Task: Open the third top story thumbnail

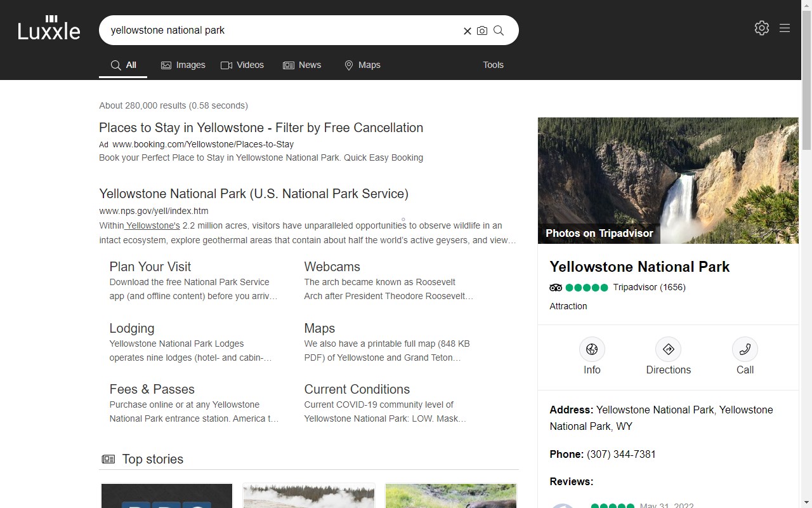Action: (x=451, y=496)
